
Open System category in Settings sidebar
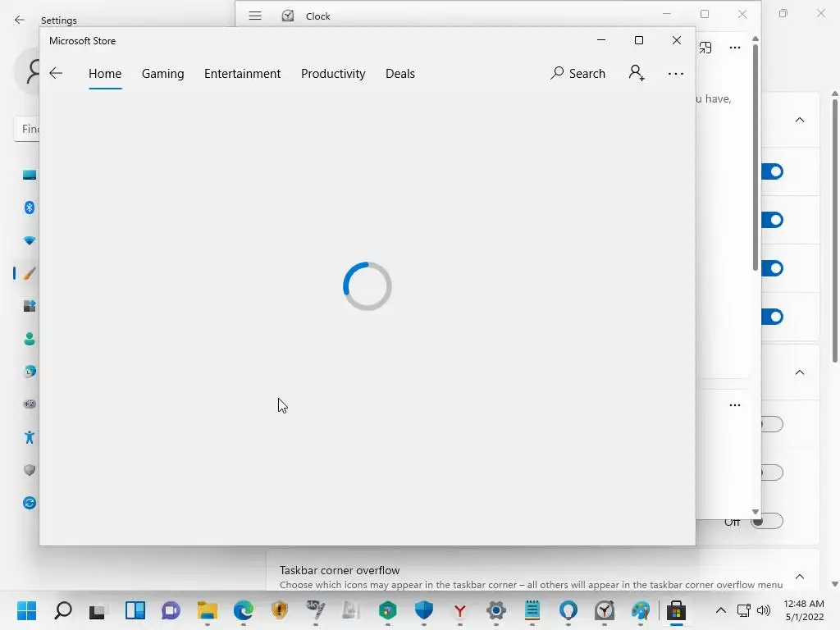coord(30,176)
